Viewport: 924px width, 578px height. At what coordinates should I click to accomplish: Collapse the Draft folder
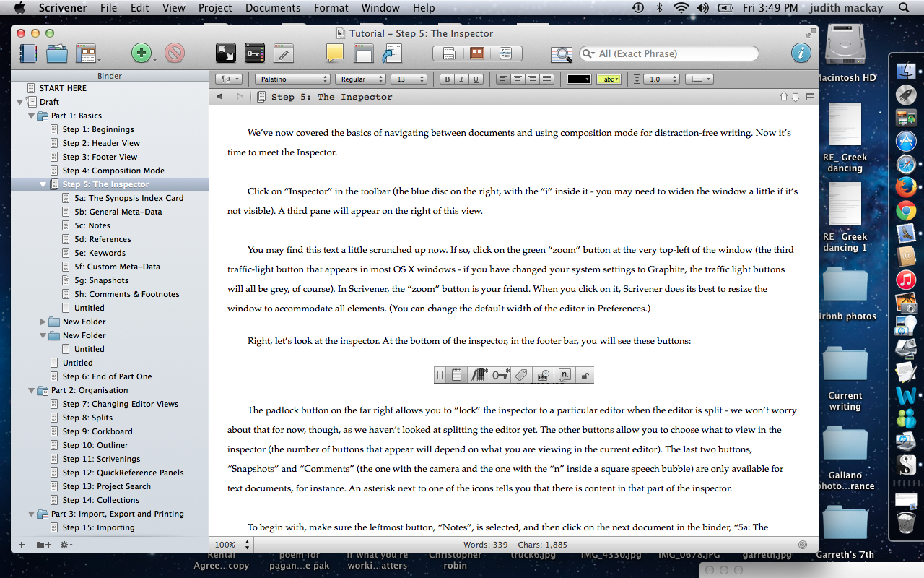tap(19, 102)
